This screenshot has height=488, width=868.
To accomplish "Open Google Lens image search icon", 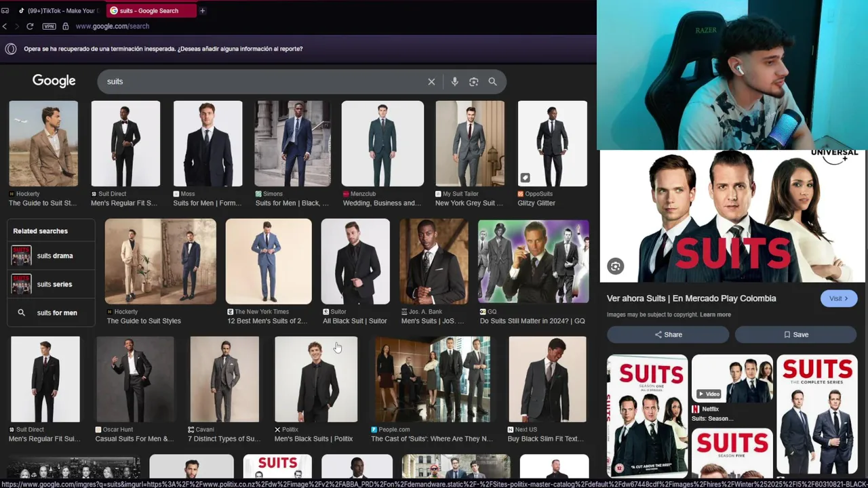I will point(473,81).
